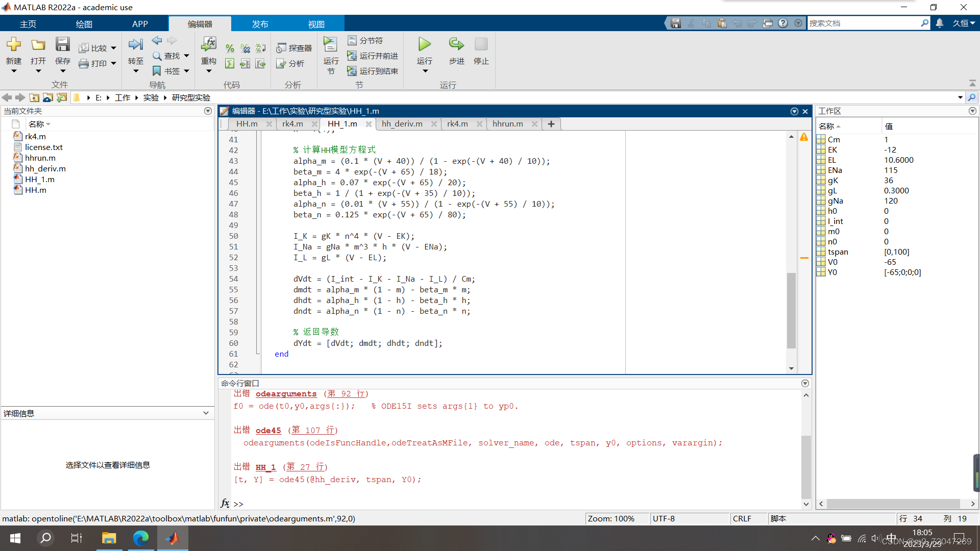
Task: Click the Refactor (重构) icon
Action: coord(208,45)
